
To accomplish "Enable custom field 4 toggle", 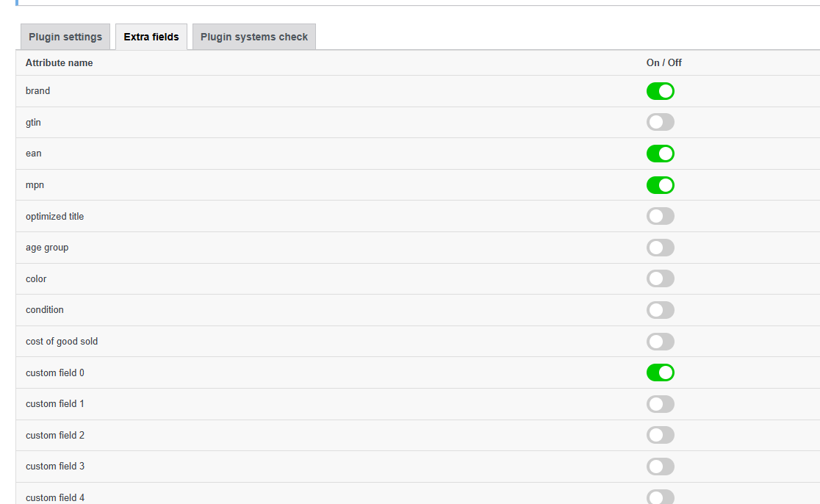I will (x=660, y=497).
